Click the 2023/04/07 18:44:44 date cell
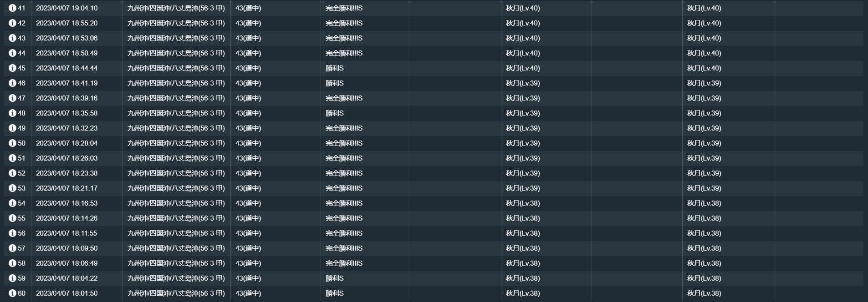This screenshot has height=302, width=868. tap(66, 68)
